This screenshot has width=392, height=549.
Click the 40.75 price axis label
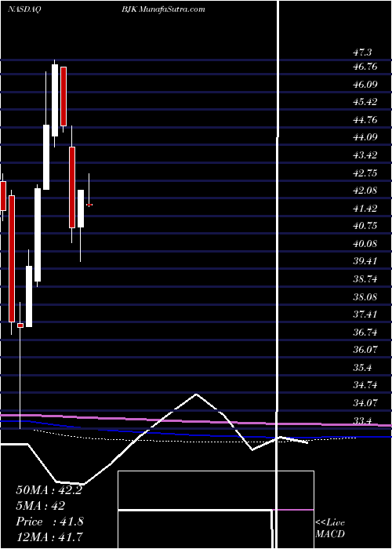pyautogui.click(x=365, y=226)
